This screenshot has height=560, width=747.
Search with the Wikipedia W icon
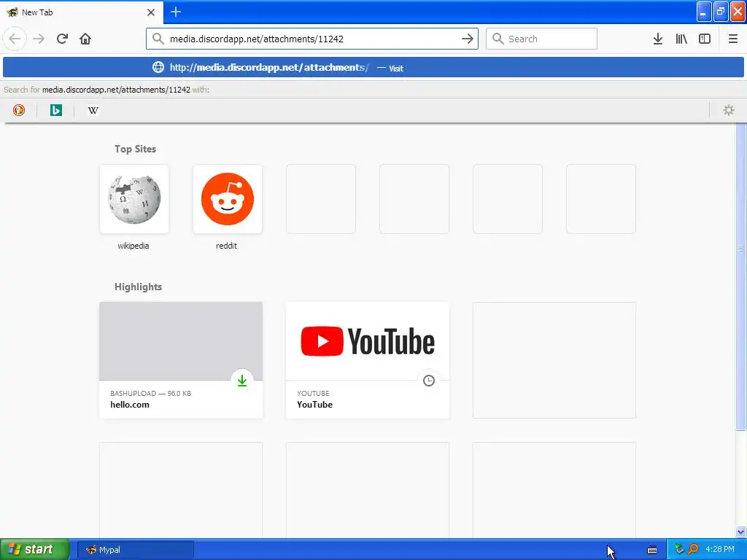click(93, 110)
